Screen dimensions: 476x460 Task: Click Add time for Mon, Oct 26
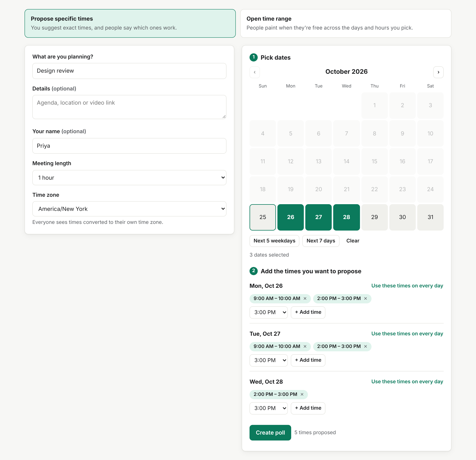coord(308,312)
